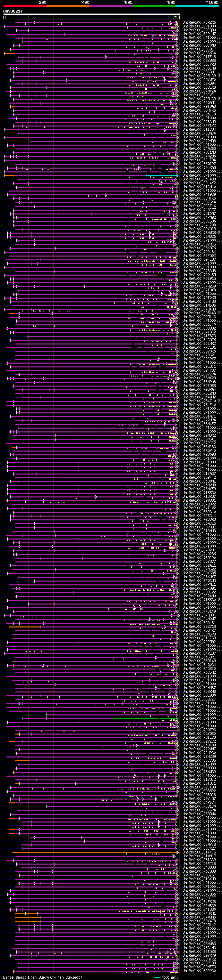Image resolution: width=222 pixels, height=980 pixels.
Task: Select the UniRef100_A7SGL4 label
Action: [x=199, y=516]
